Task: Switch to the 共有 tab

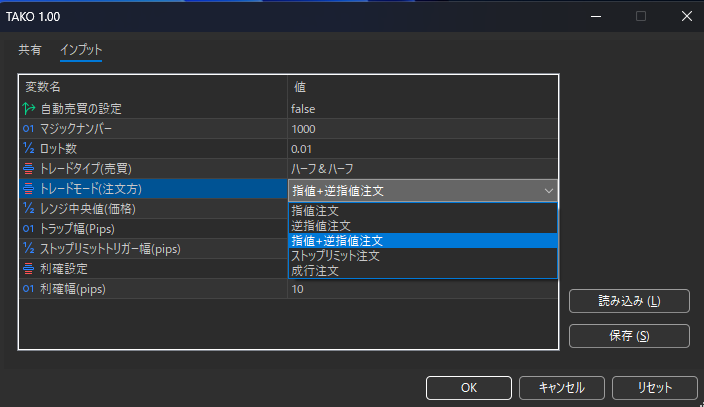Action: click(30, 49)
